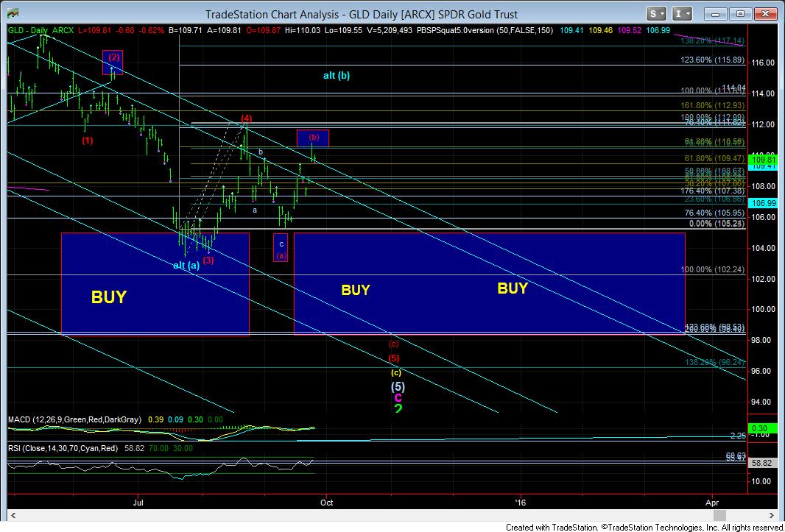Click the '23.60% (106.86)' Fibonacci label
Image resolution: width=785 pixels, height=532 pixels.
click(x=715, y=199)
